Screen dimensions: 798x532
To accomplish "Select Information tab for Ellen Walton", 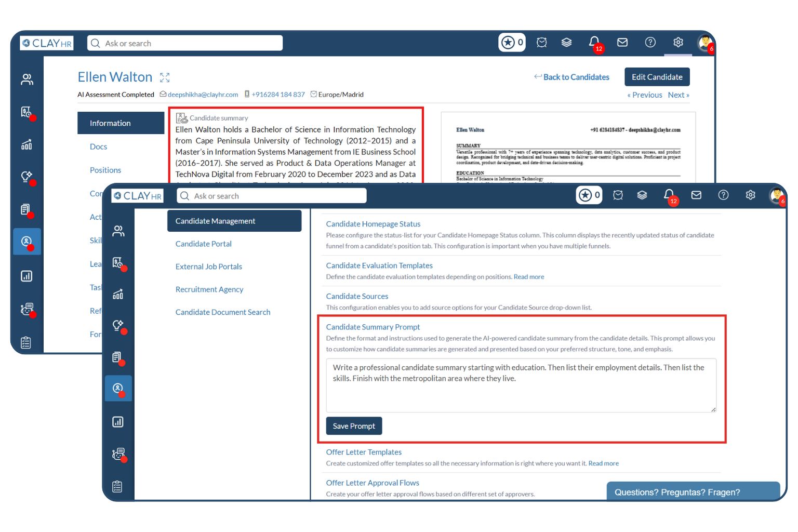I will (x=121, y=123).
